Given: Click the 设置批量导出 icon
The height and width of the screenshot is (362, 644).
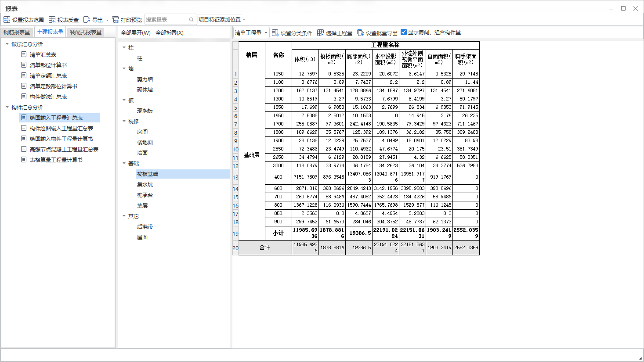Looking at the screenshot, I should 360,33.
